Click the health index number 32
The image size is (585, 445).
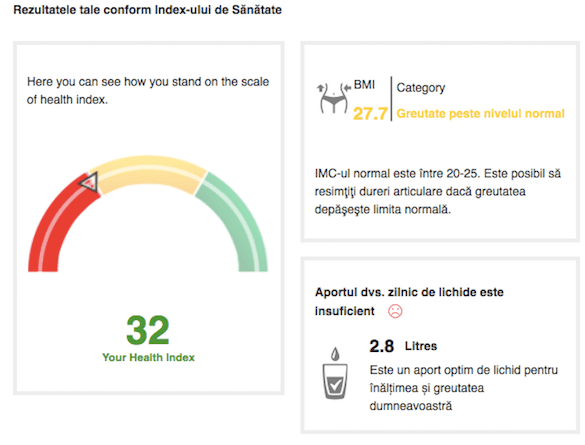[148, 330]
